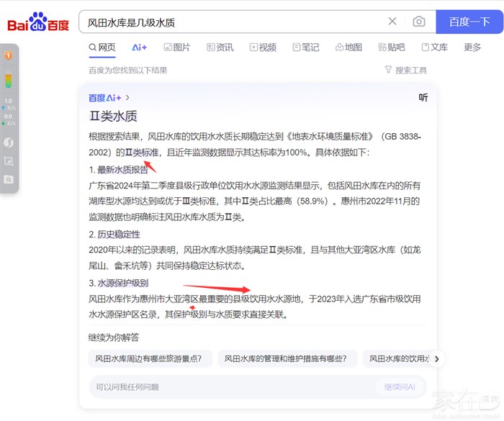Click the swirl icon in left sidebar
This screenshot has width=504, height=421.
point(9,143)
